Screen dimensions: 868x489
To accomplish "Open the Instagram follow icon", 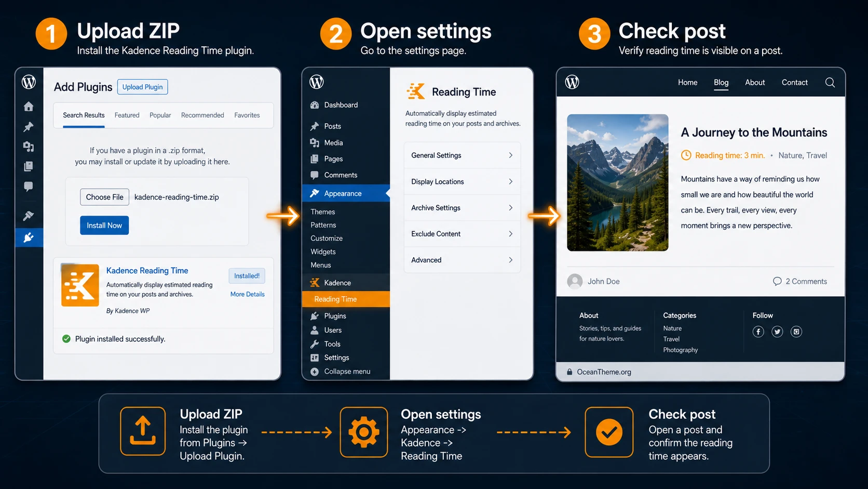I will [x=796, y=332].
